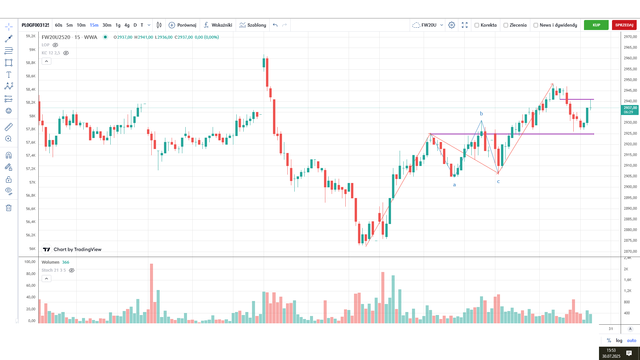The image size is (640, 360).
Task: Activate the zoom-in magnifier tool
Action: [9, 139]
